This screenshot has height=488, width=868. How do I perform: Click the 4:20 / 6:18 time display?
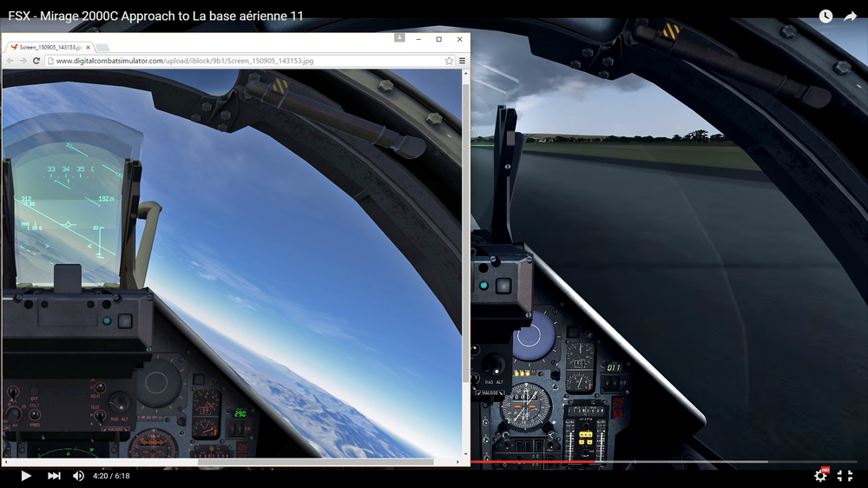tap(111, 476)
